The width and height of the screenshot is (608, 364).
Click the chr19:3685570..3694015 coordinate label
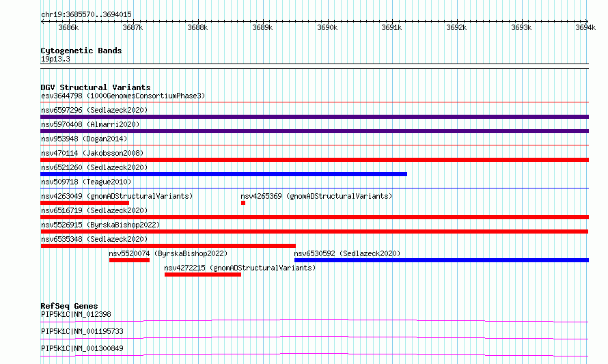86,14
